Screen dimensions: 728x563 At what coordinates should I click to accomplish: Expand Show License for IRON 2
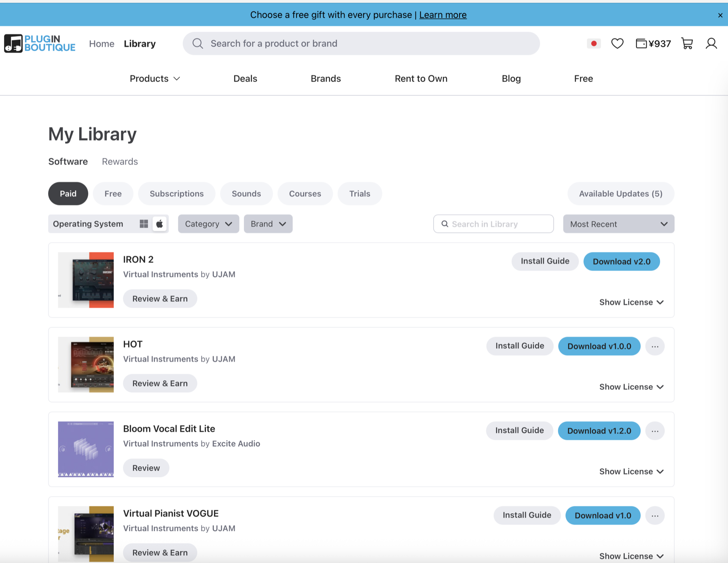point(631,302)
